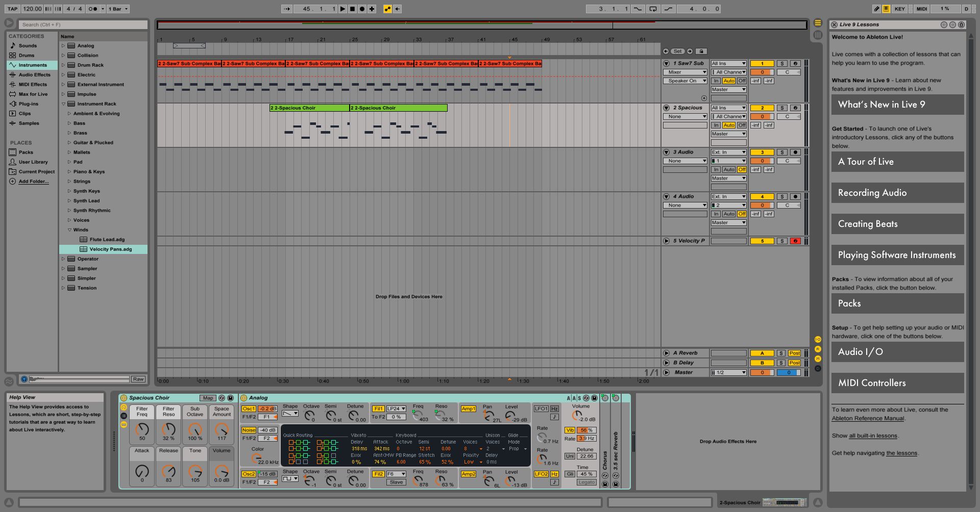Open the LP24 filter type dropdown

pyautogui.click(x=396, y=409)
